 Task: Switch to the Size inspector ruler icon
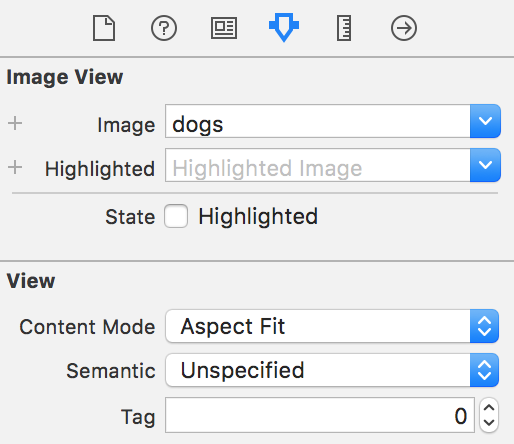[344, 29]
